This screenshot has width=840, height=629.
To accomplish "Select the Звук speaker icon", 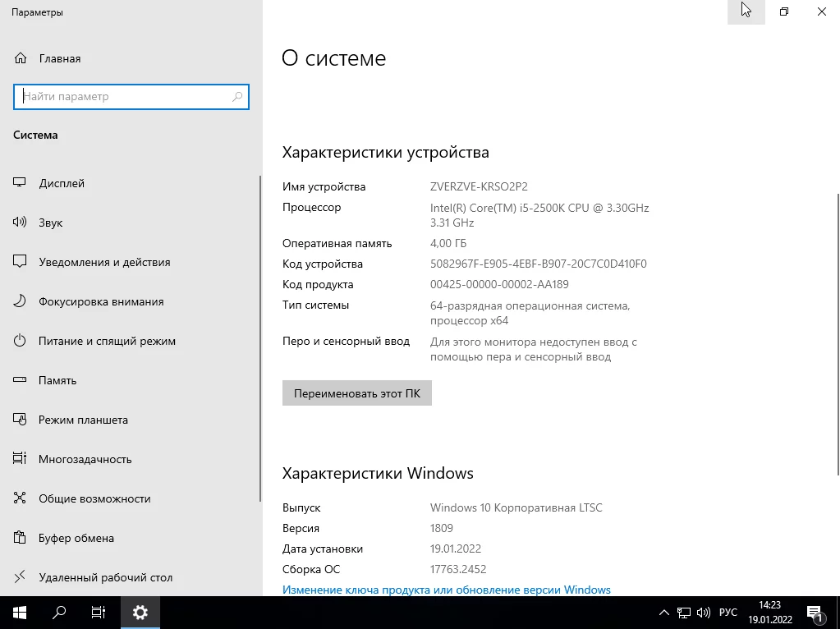I will click(19, 222).
